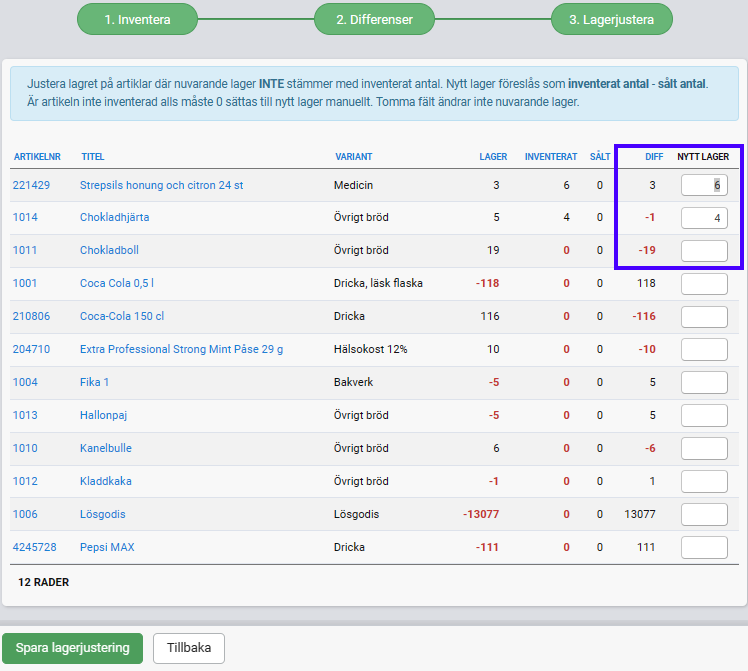This screenshot has width=748, height=671.
Task: Focus the Nytt lager input for Chokladboll
Action: click(704, 251)
